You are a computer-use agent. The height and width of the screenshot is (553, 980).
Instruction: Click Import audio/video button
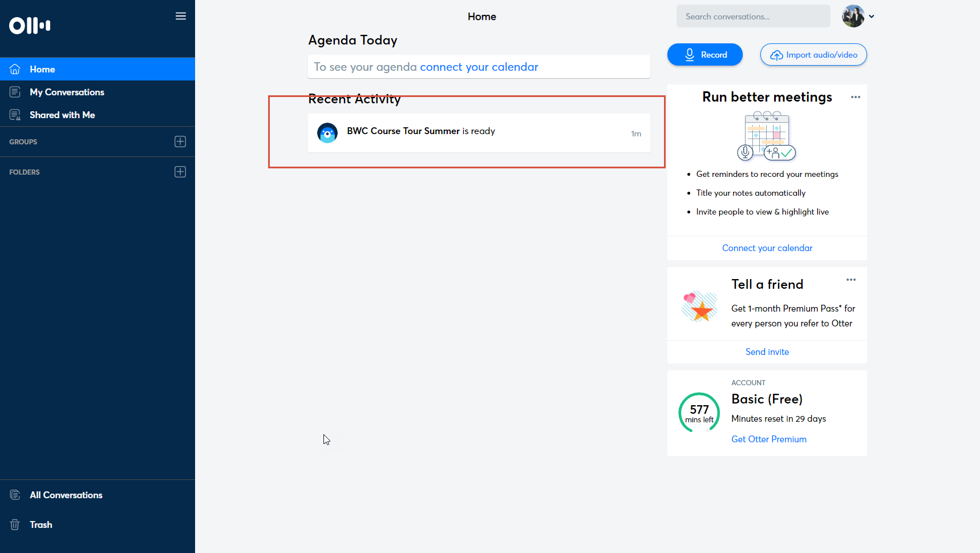[x=813, y=55]
